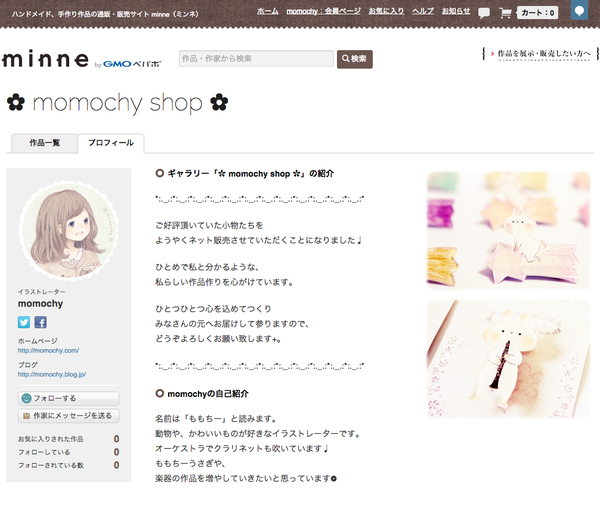
Task: Click the 検索 search button
Action: 355,59
